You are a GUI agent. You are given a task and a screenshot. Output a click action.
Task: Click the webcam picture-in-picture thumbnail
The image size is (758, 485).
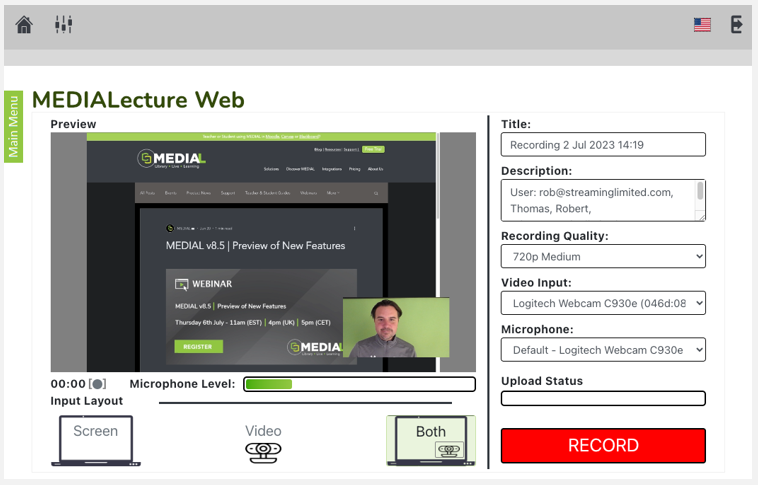tap(396, 327)
